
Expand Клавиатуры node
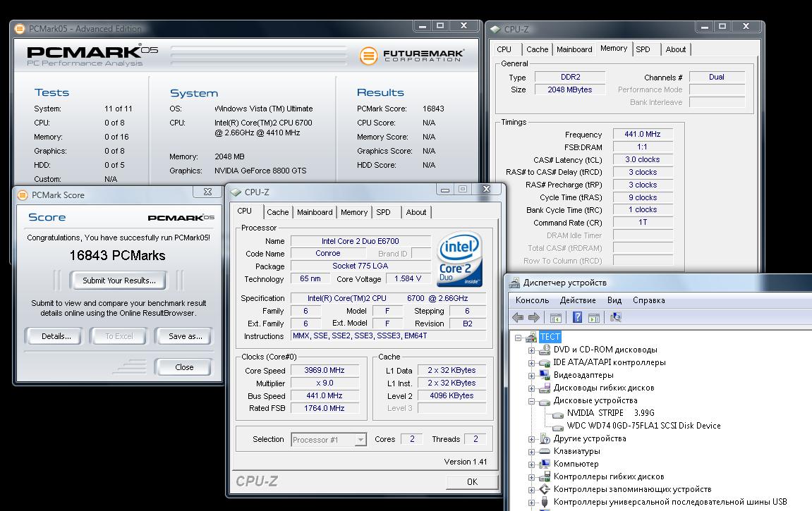tap(531, 452)
